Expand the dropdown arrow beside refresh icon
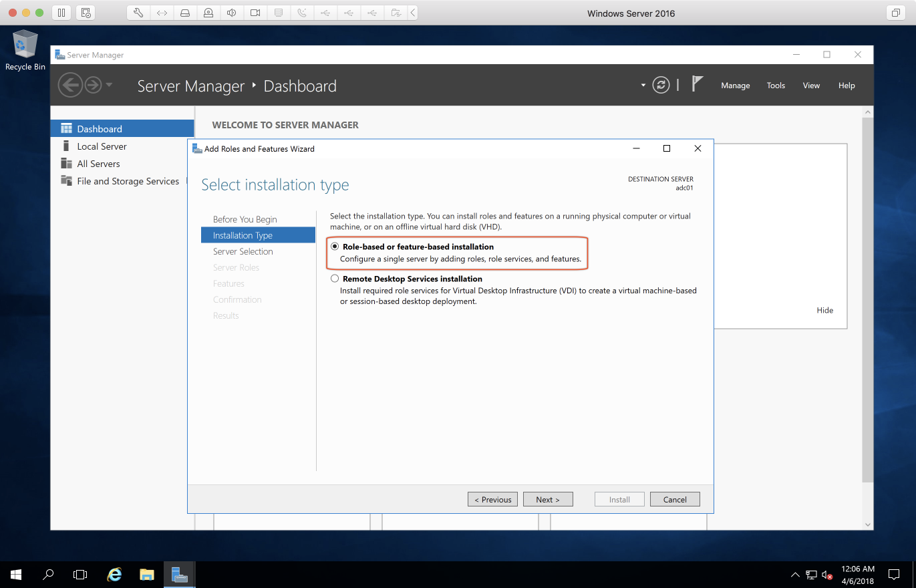Viewport: 916px width, 588px height. pyautogui.click(x=643, y=86)
